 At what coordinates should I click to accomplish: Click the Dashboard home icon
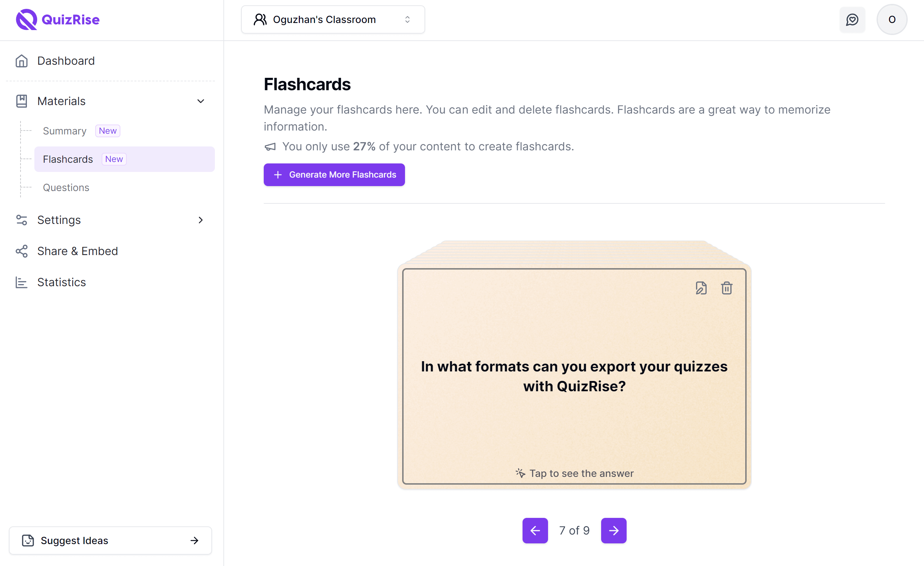(21, 61)
